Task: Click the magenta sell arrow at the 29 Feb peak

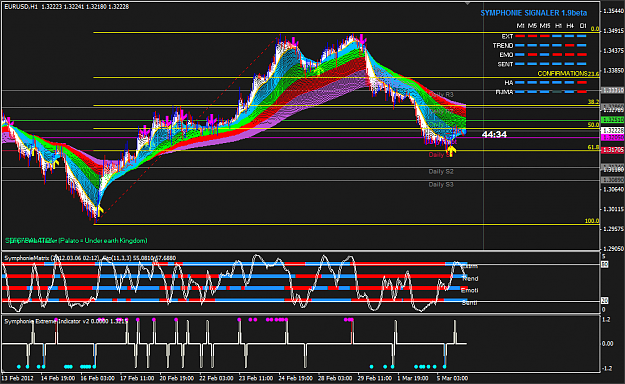Action: pos(362,39)
